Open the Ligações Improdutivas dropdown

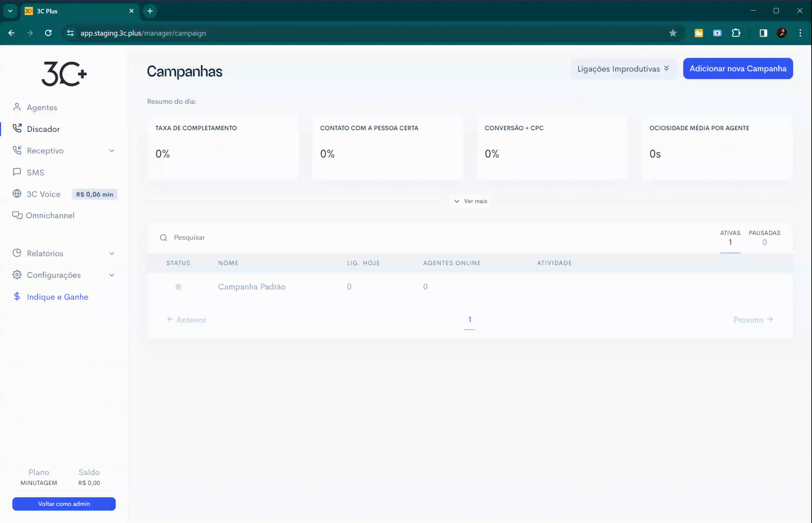point(623,69)
